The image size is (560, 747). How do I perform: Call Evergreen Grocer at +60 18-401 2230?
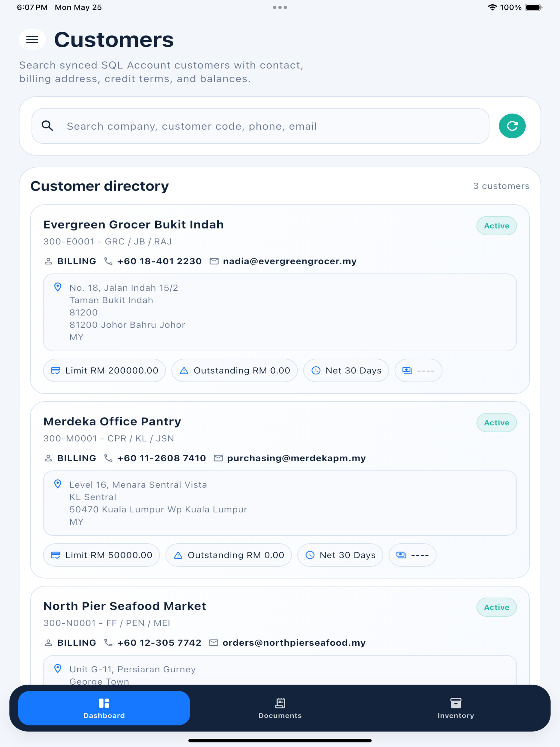[159, 261]
